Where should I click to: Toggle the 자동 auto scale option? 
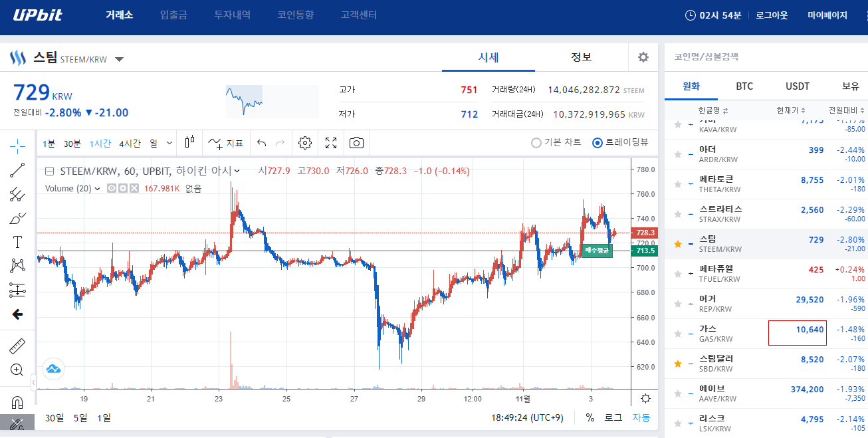641,417
